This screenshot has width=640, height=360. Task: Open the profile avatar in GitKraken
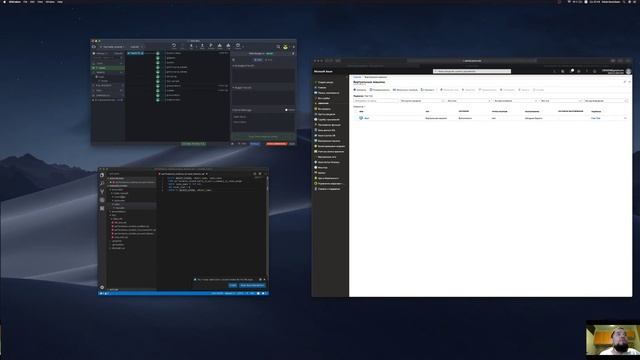[285, 47]
